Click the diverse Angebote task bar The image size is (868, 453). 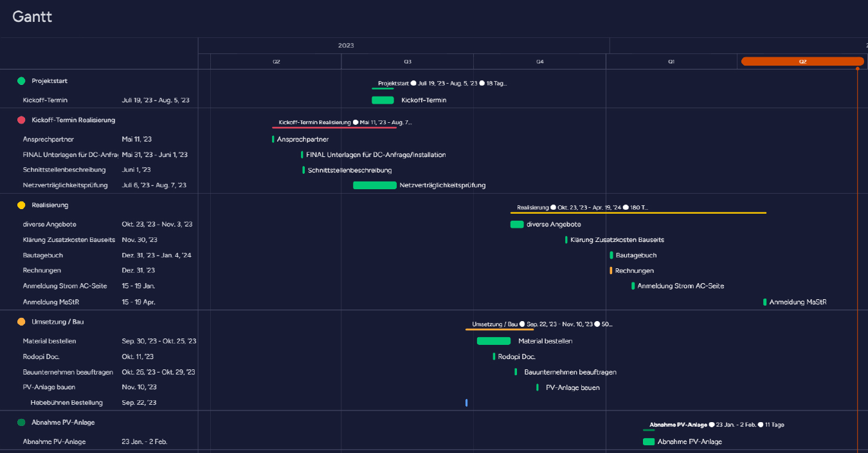point(517,225)
